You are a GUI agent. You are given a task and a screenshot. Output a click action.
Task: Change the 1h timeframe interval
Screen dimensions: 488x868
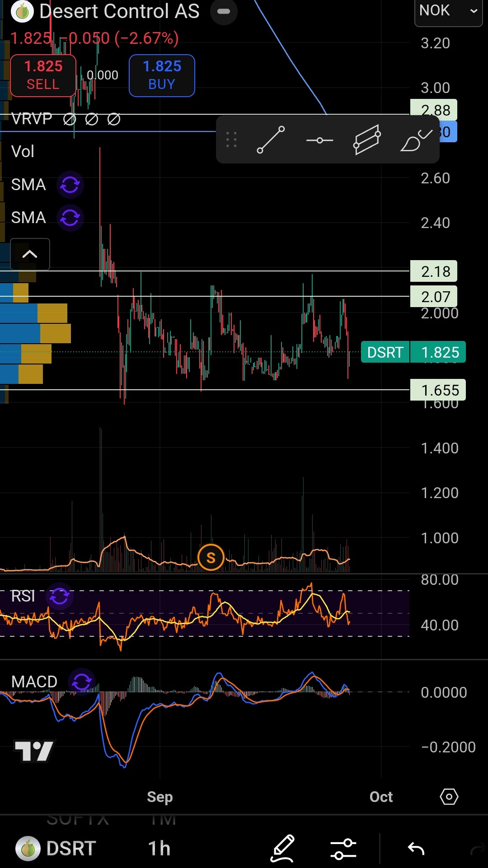(159, 848)
